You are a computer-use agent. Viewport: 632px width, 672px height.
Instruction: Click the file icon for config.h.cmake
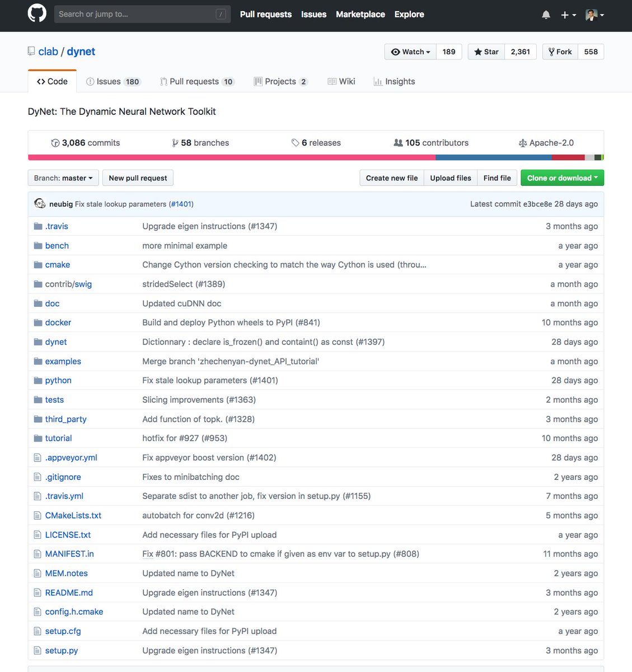pyautogui.click(x=38, y=612)
